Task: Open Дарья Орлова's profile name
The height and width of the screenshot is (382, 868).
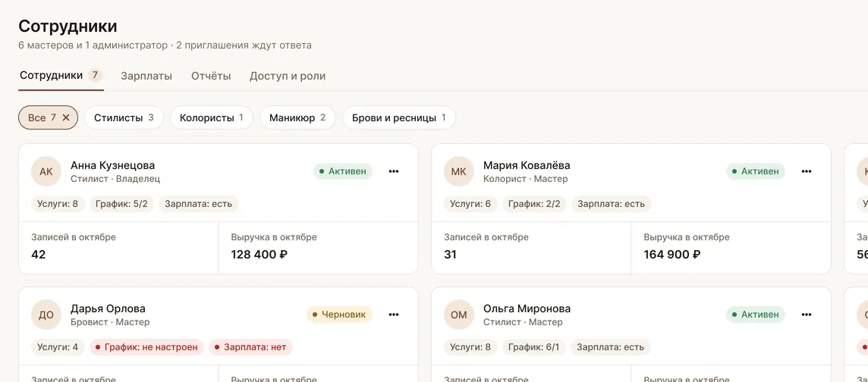Action: click(108, 308)
